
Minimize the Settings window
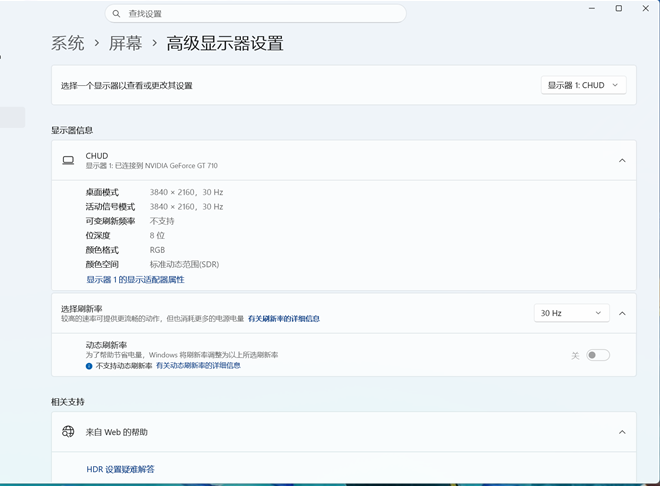pos(592,8)
